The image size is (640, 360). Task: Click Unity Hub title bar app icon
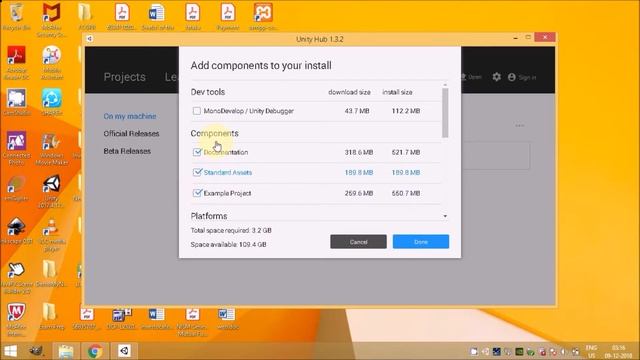(x=89, y=39)
